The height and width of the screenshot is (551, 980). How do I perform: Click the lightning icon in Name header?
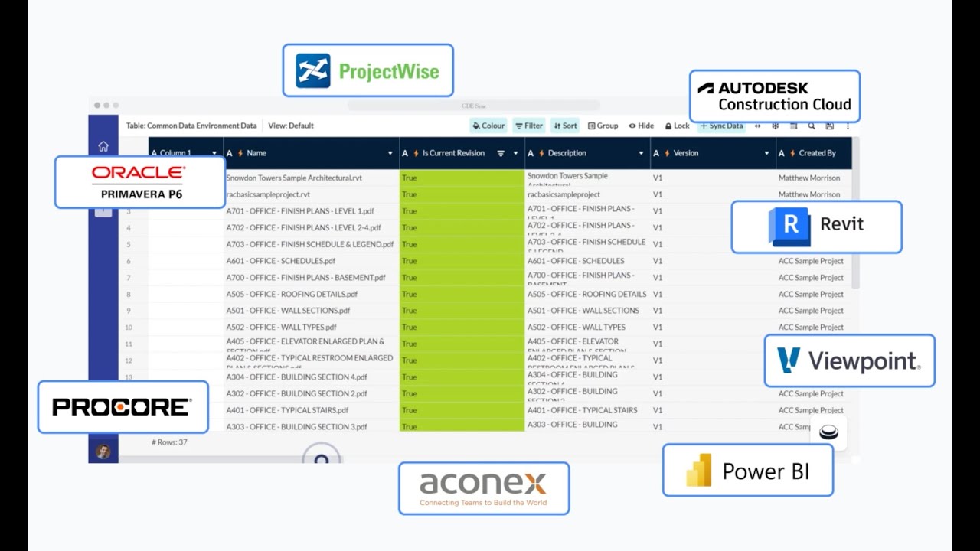point(240,154)
